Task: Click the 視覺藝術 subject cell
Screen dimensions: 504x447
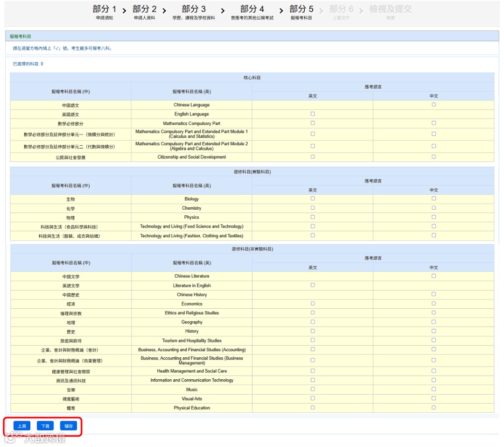Action: pyautogui.click(x=71, y=399)
